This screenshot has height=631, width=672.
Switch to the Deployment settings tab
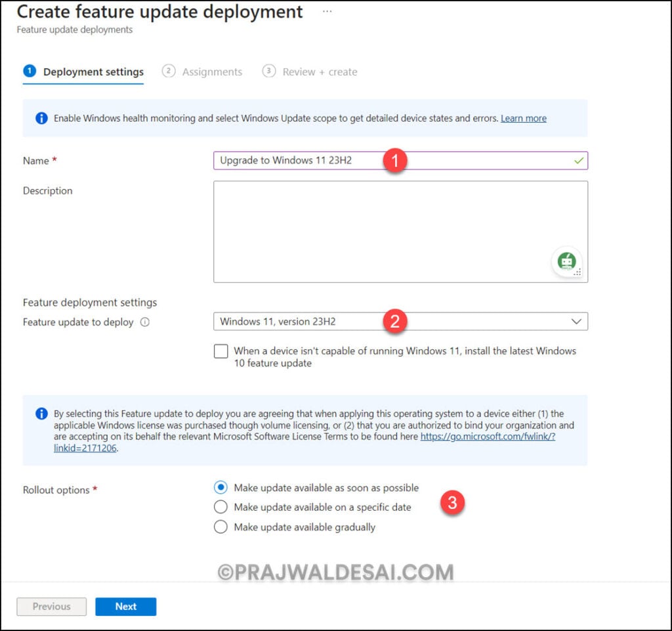click(x=83, y=72)
